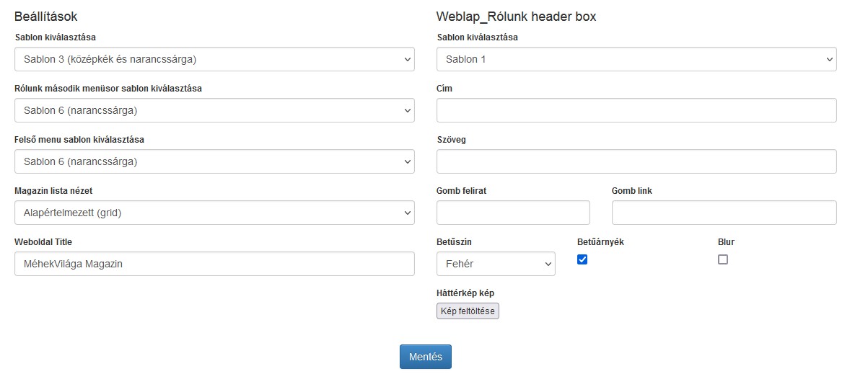Click the chevron arrow of Sablon 3 dropdown
Image resolution: width=868 pixels, height=374 pixels.
[407, 60]
